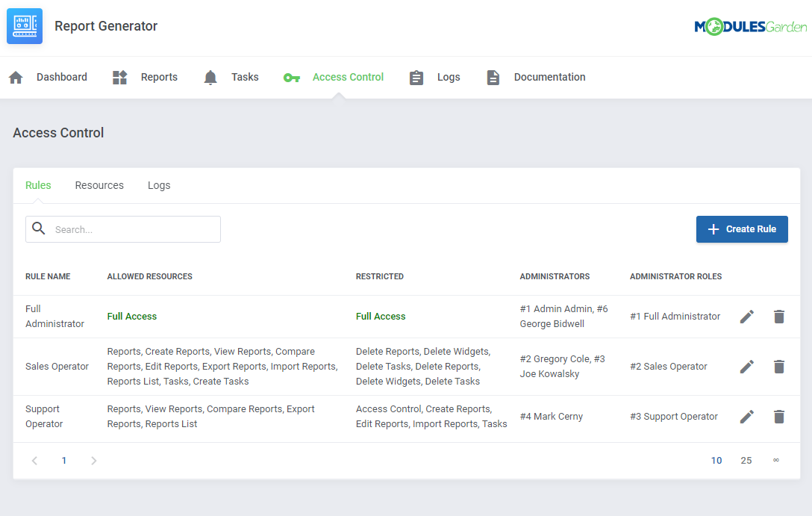The height and width of the screenshot is (516, 812).
Task: Click the Dashboard home icon
Action: [16, 78]
